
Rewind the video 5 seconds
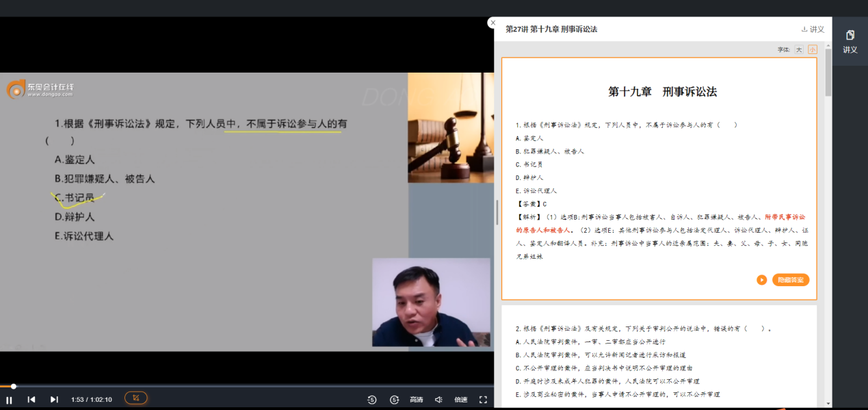(371, 400)
